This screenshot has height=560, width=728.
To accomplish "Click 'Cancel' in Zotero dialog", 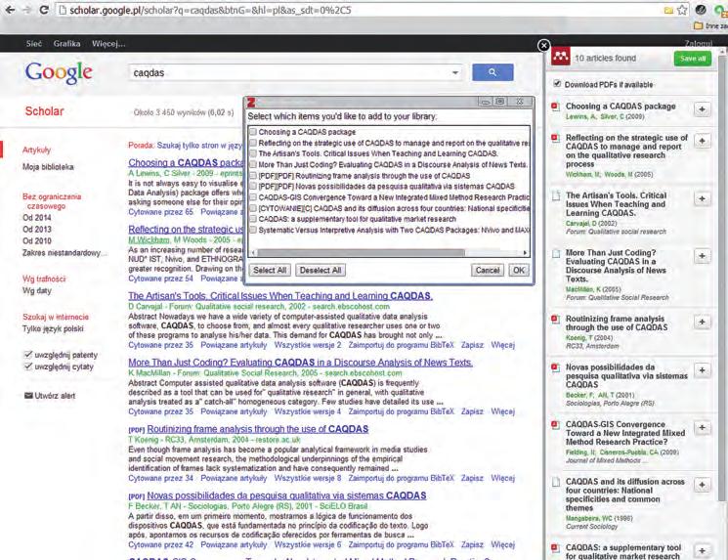I will click(x=488, y=271).
